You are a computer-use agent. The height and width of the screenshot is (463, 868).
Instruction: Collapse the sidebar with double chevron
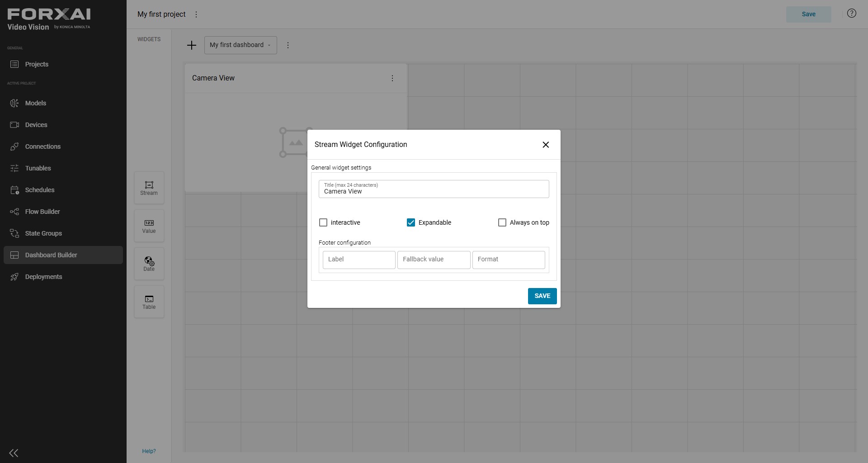pyautogui.click(x=14, y=453)
